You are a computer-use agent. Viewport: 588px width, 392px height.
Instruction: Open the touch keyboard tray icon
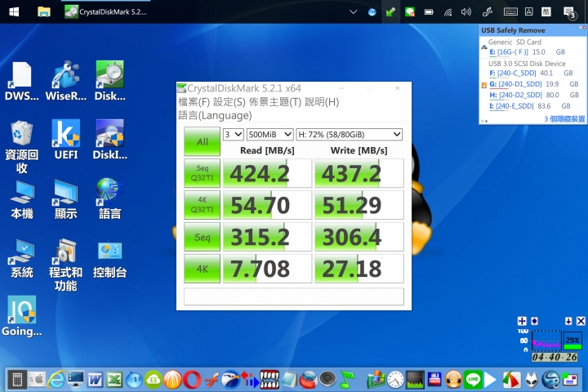[510, 11]
